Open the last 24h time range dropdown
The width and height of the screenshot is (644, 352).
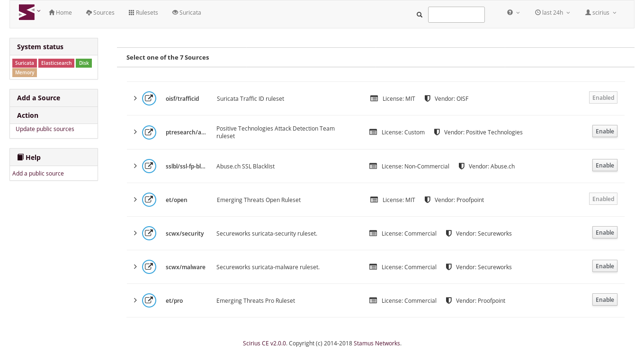click(x=552, y=13)
